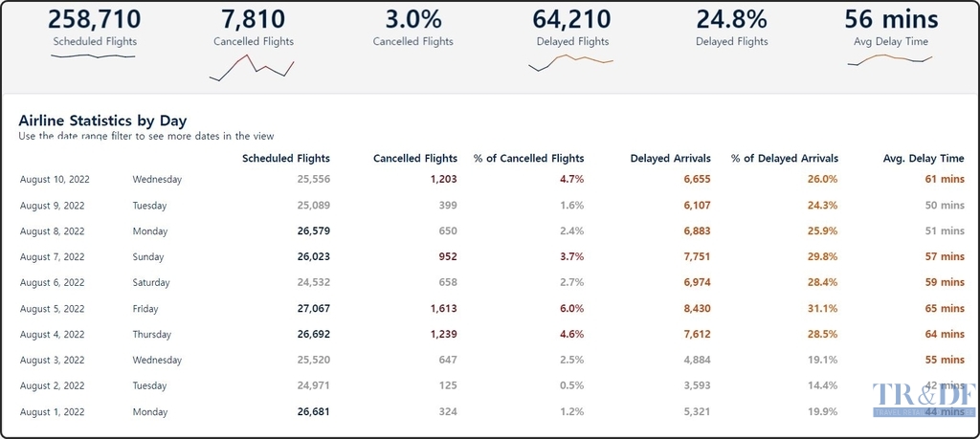Image resolution: width=980 pixels, height=439 pixels.
Task: Sort by the Scheduled Flights table column header
Action: (285, 159)
